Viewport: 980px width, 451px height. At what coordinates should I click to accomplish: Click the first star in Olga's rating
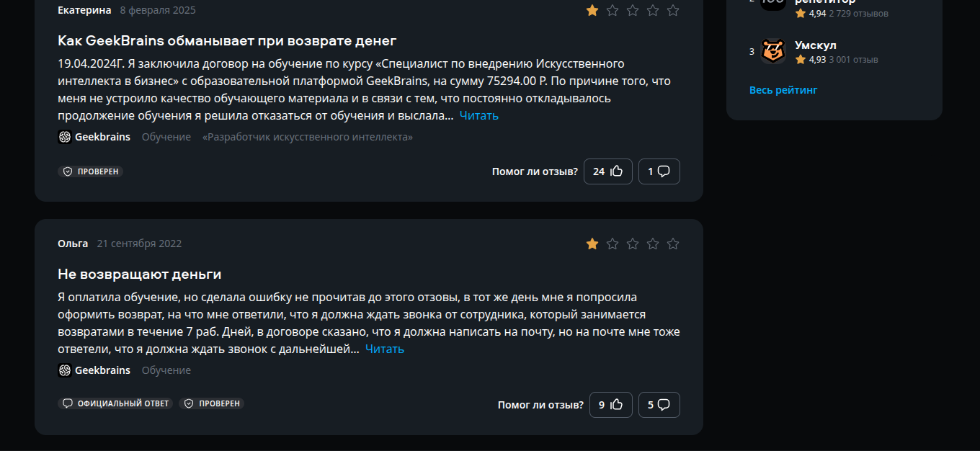point(592,244)
